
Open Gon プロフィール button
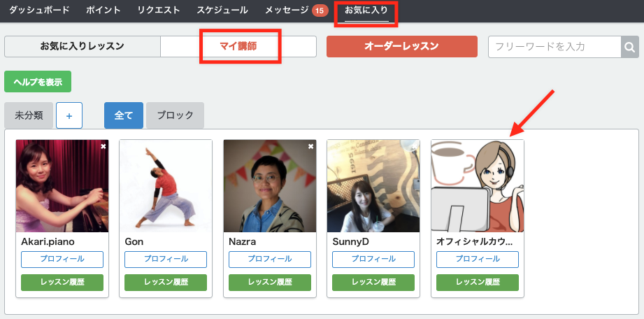click(x=166, y=260)
